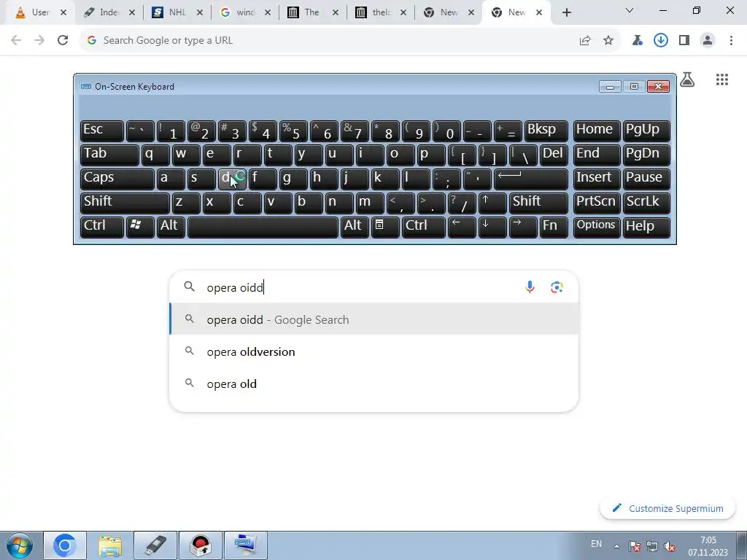The height and width of the screenshot is (560, 747).
Task: Show hidden tray icons arrow
Action: point(616,545)
